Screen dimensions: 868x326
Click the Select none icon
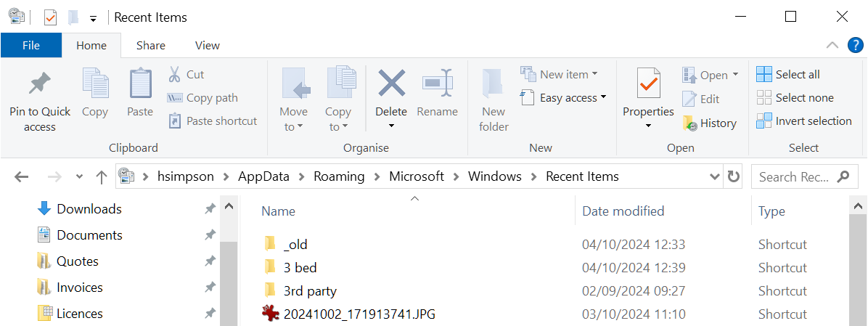pos(764,98)
